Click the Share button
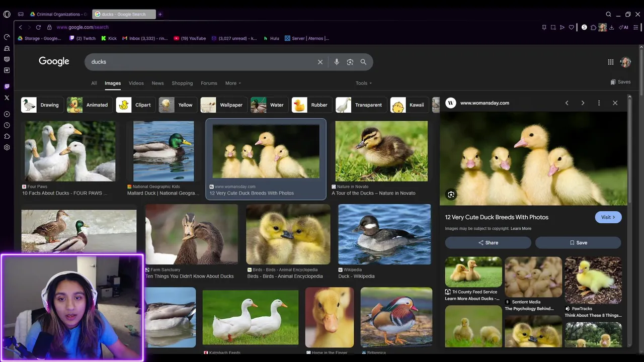Screen dimensions: 644x362 tap(488, 243)
